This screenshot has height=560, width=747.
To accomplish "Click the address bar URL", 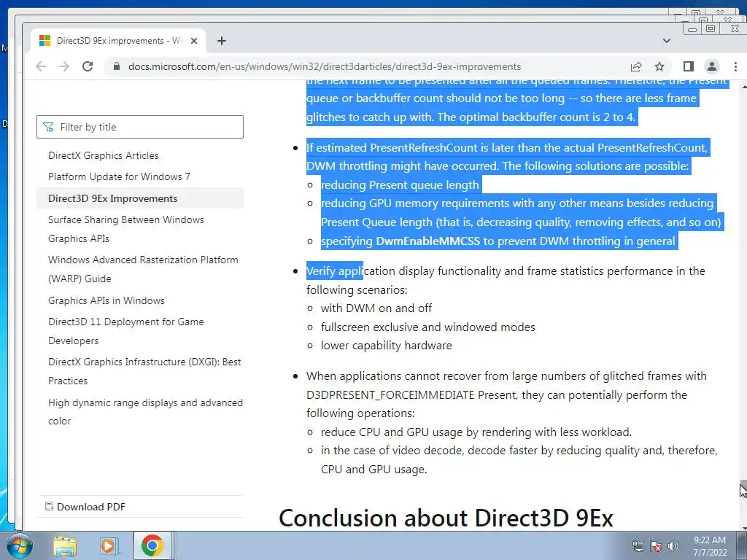I will click(x=325, y=66).
